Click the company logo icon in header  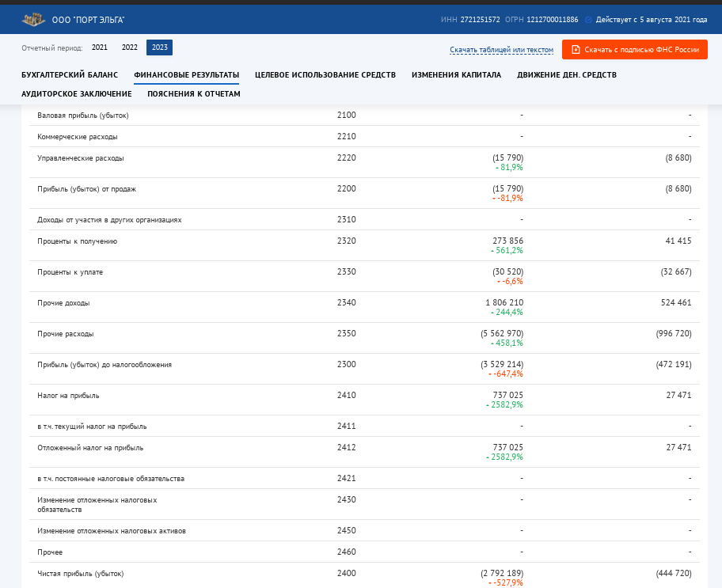pos(33,19)
